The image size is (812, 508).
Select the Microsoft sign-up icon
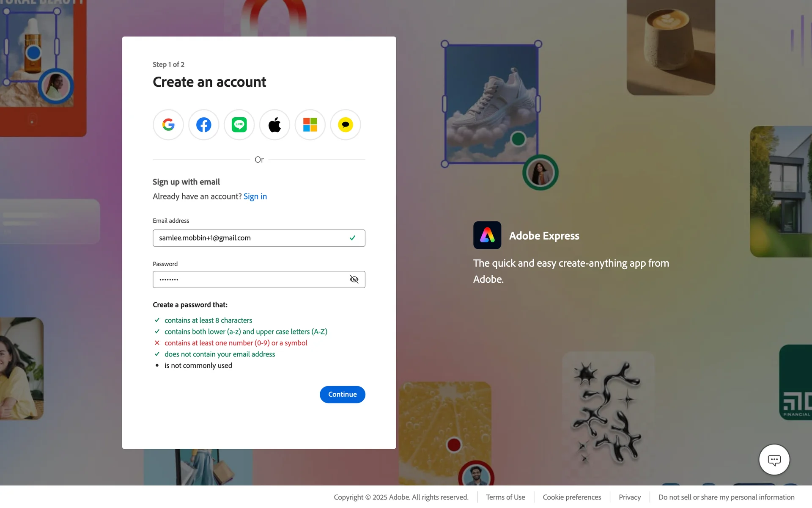tap(310, 125)
